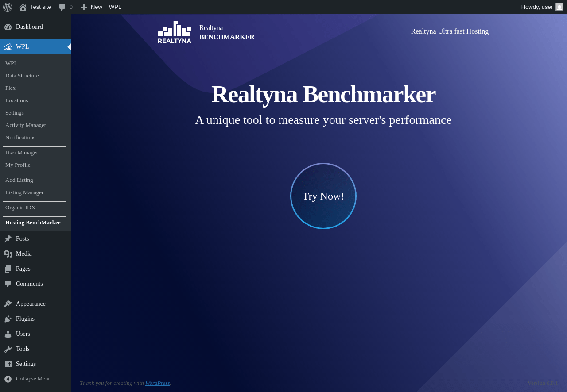Screen dimensions: 567x392
Task: Open the WordPress footer link
Action: pyautogui.click(x=158, y=383)
